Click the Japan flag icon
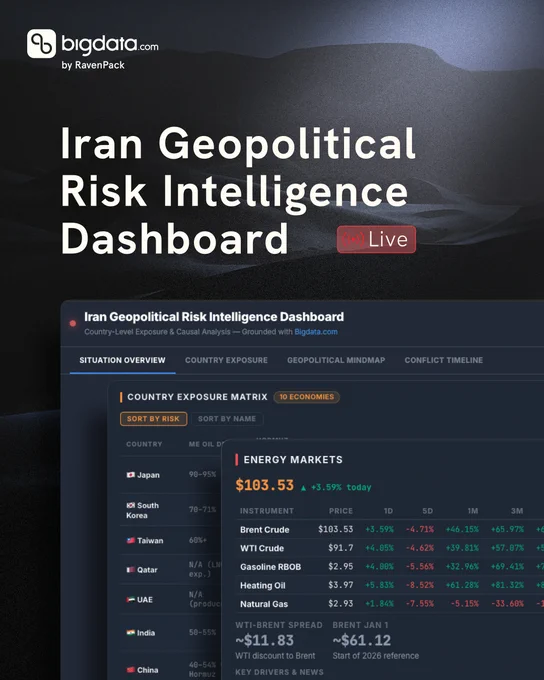Screen dimensions: 544x680 (131, 475)
